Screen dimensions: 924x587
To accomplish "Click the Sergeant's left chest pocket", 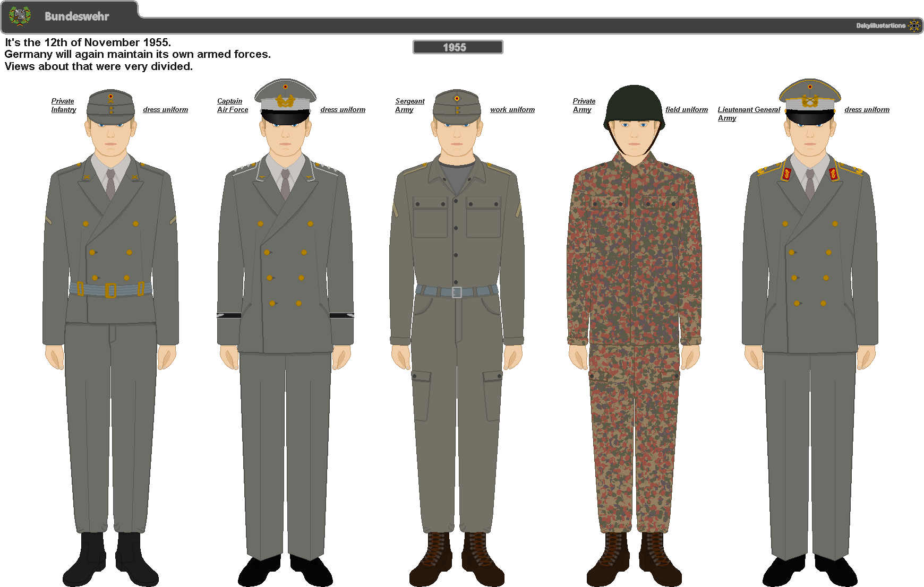I will tap(430, 217).
